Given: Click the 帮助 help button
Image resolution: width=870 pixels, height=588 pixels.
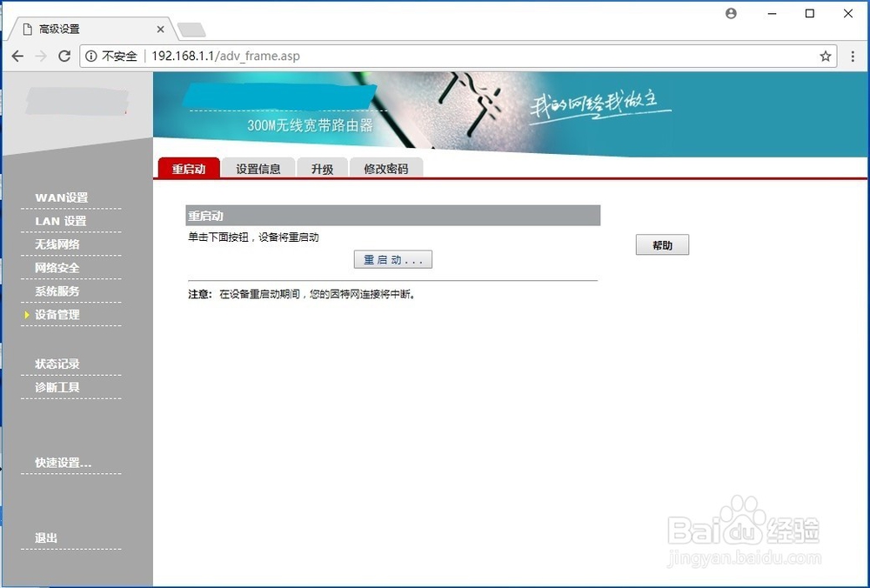Looking at the screenshot, I should 662,244.
